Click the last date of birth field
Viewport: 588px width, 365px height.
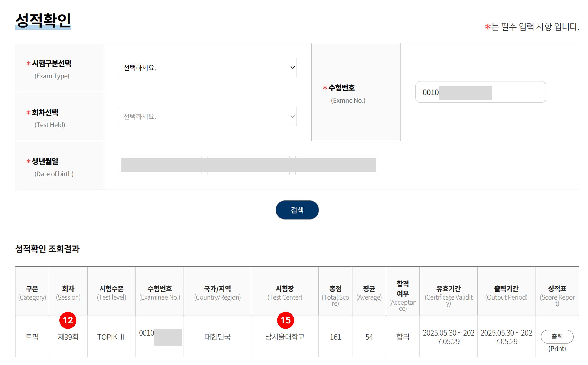pos(336,165)
